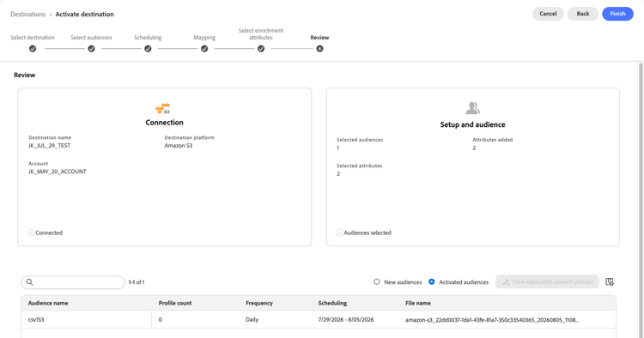This screenshot has height=338, width=644.
Task: Open the column settings icon
Action: (610, 281)
